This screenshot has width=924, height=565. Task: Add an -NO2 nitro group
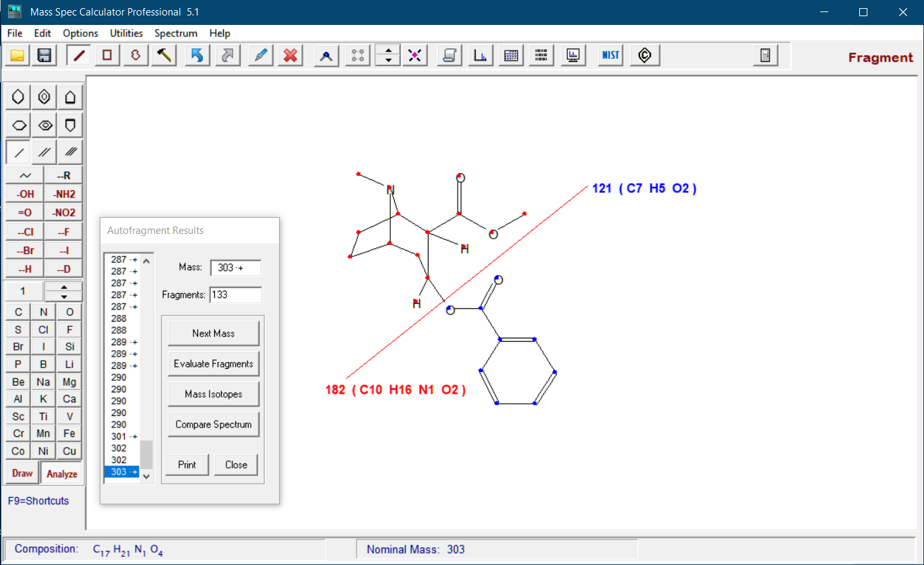[x=63, y=212]
